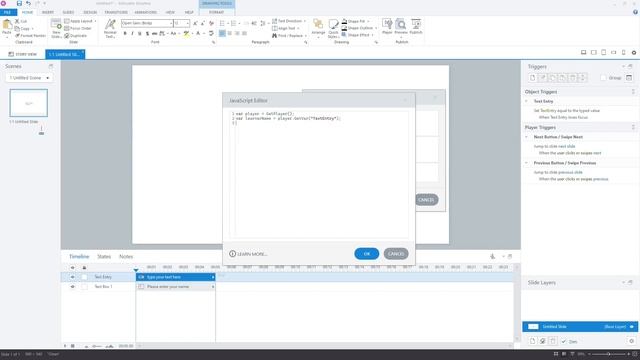Open the font size dropdown

187,23
